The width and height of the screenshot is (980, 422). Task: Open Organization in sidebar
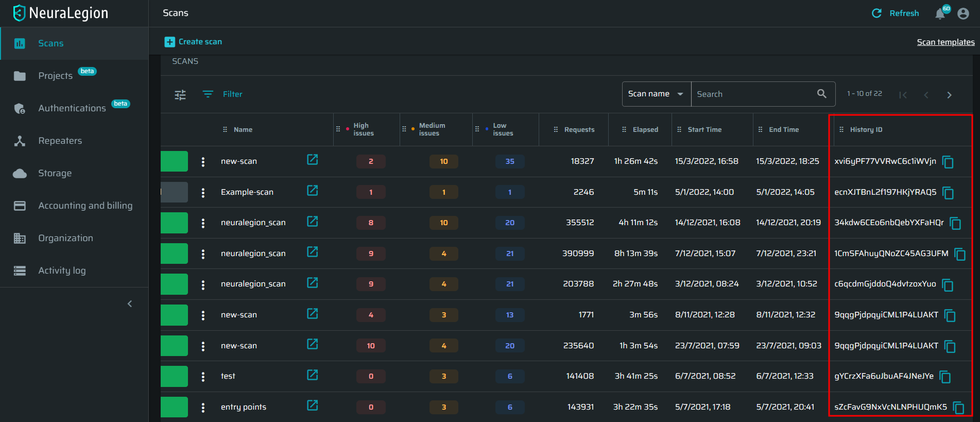tap(74, 238)
